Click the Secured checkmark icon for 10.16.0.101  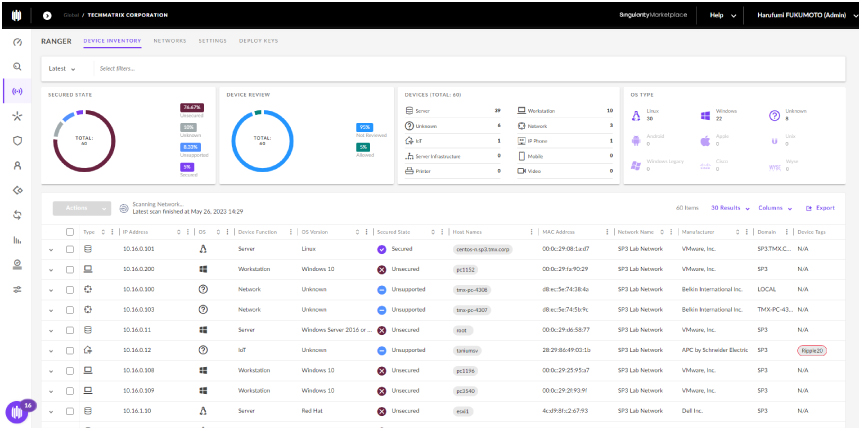(382, 249)
